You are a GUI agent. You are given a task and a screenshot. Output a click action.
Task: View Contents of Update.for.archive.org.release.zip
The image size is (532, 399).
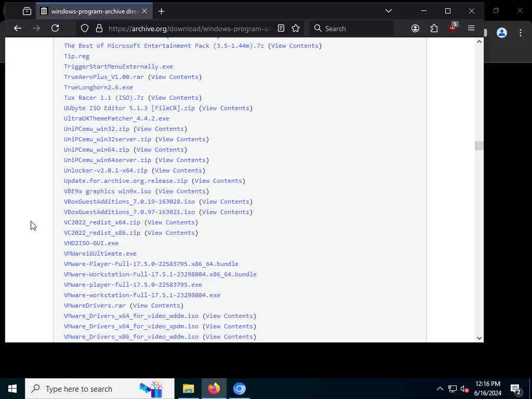coord(218,181)
